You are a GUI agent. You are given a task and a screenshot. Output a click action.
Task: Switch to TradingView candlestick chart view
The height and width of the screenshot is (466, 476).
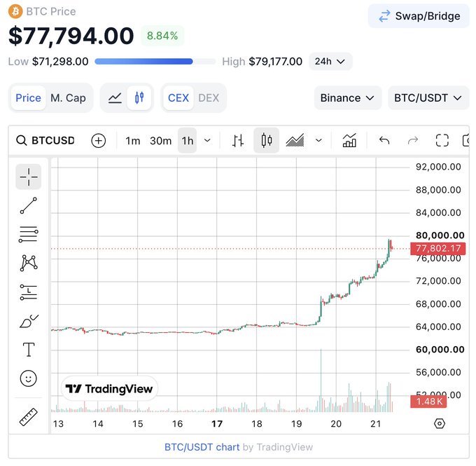139,98
